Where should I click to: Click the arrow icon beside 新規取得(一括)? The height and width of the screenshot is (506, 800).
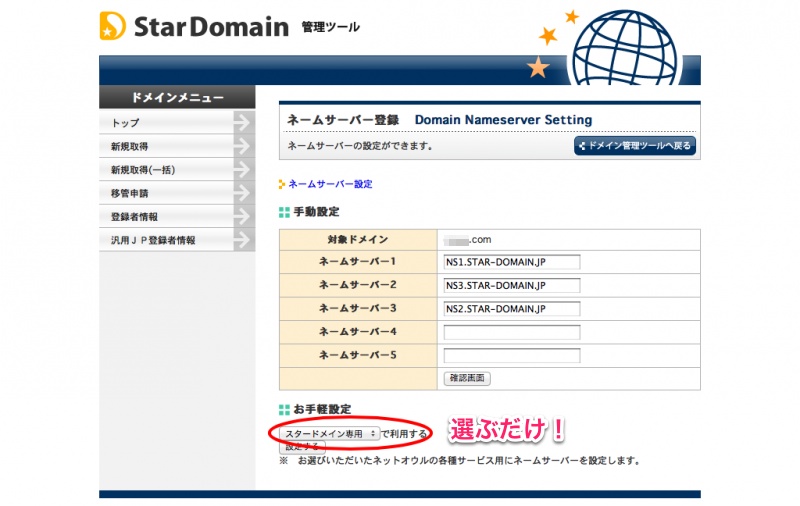(x=244, y=170)
